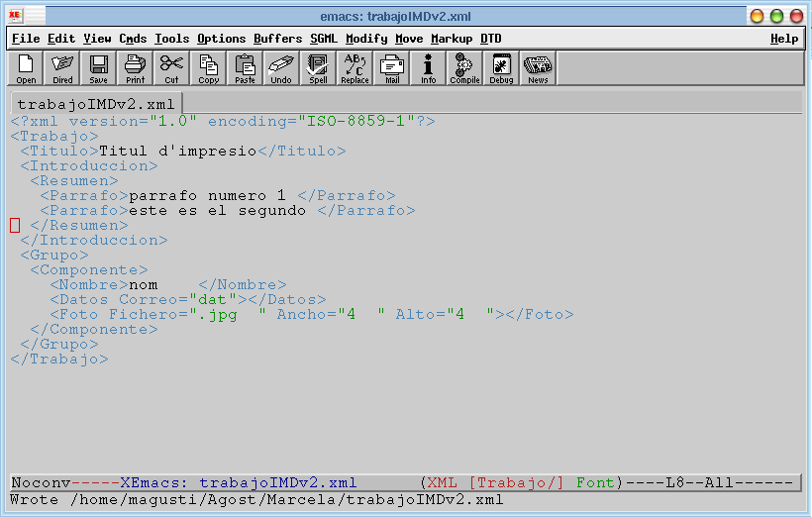Open the Markup menu
The height and width of the screenshot is (517, 812).
click(452, 39)
